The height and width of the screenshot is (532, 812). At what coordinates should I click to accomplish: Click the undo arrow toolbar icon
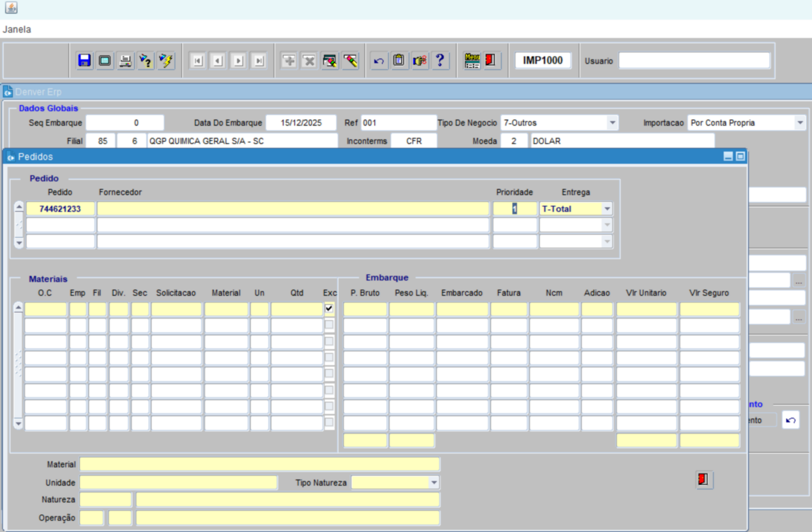coord(378,61)
